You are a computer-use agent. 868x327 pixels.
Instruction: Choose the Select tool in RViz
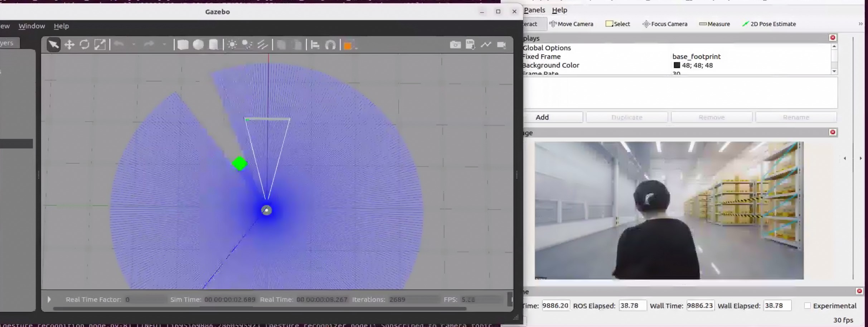pyautogui.click(x=618, y=24)
